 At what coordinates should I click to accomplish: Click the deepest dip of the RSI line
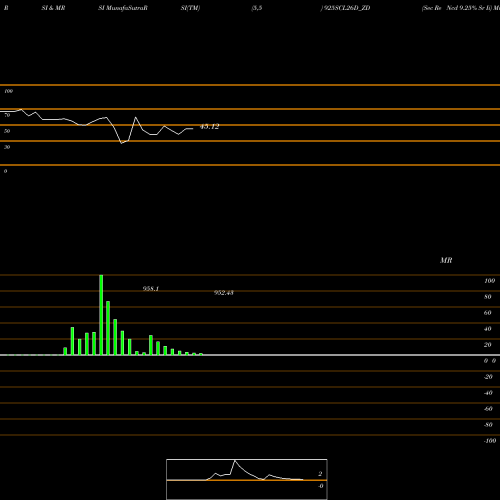click(121, 143)
